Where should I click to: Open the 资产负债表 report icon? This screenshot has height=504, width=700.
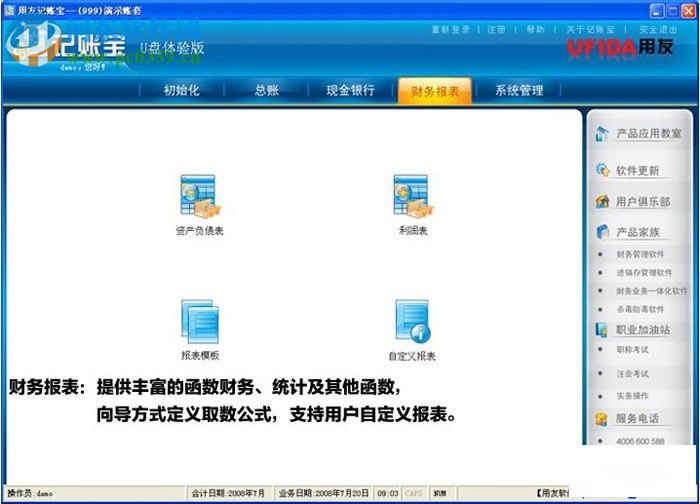(x=200, y=196)
